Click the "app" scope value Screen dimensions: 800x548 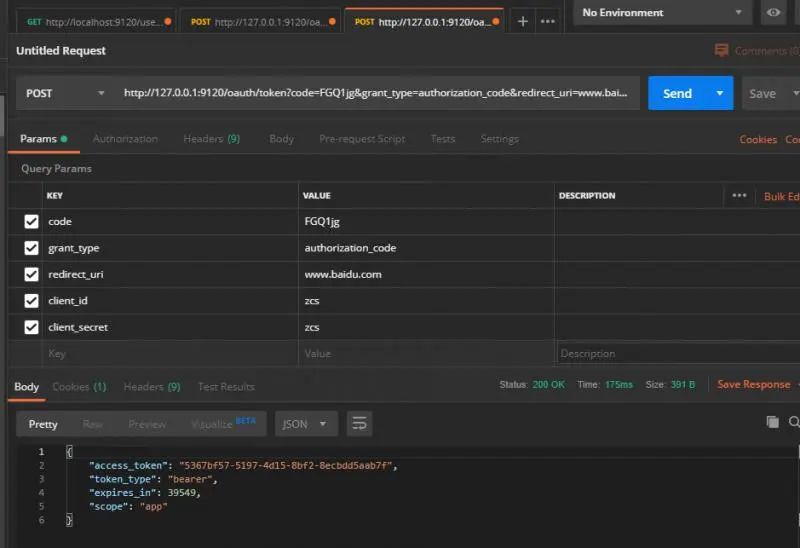point(154,506)
